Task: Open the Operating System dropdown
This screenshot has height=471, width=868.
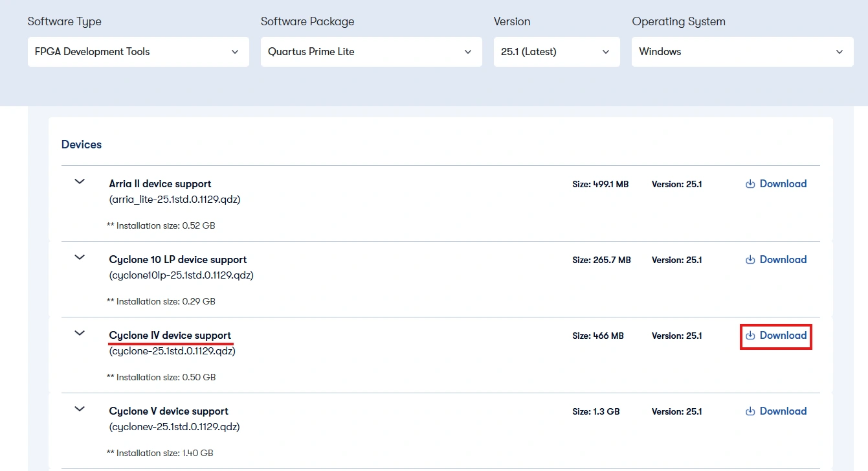Action: coord(742,52)
